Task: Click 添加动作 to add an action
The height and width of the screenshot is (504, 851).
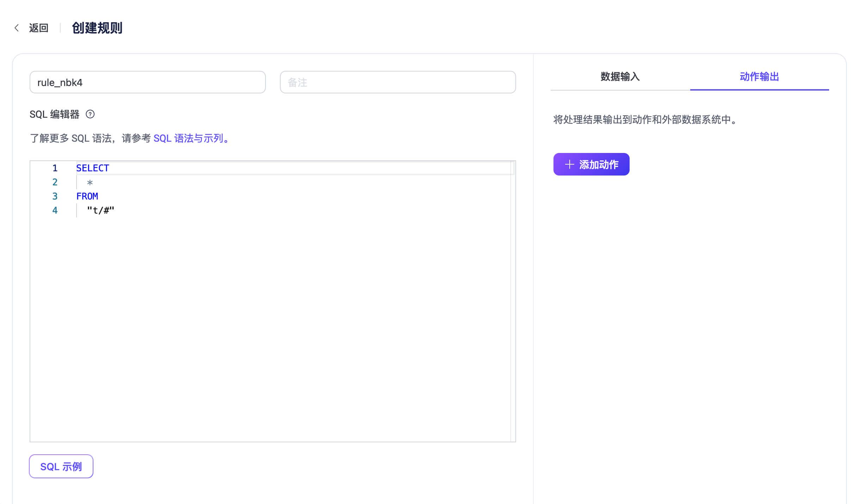Action: [x=591, y=164]
